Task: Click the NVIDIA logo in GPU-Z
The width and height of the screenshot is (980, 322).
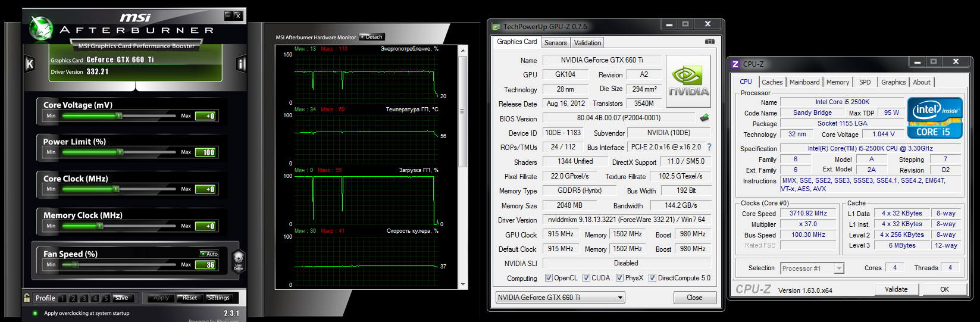Action: [x=688, y=81]
